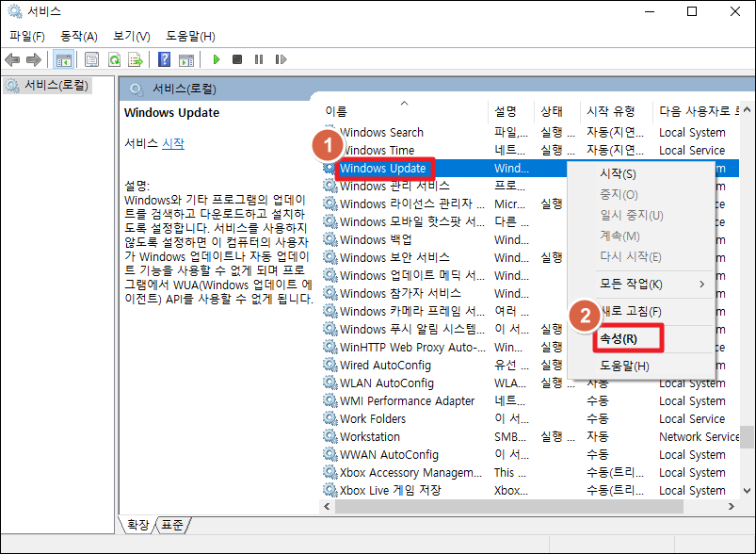
Task: Click Network Service in the Workstation row
Action: click(x=700, y=436)
